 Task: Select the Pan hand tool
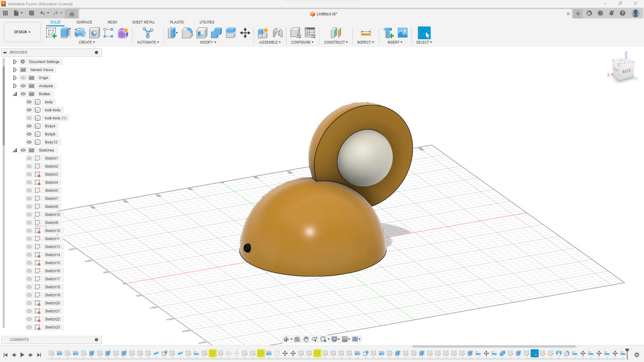[x=306, y=339]
